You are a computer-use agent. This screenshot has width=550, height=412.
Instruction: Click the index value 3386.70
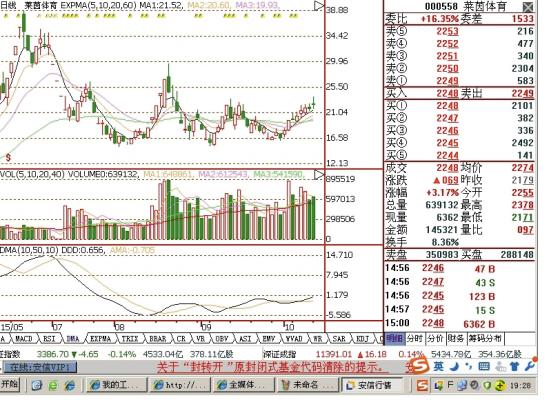53,354
